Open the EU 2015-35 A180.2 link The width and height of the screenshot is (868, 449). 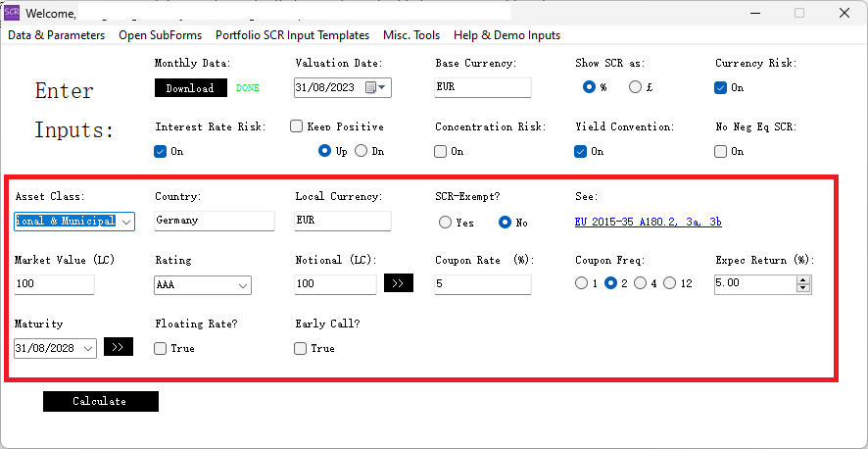click(648, 222)
